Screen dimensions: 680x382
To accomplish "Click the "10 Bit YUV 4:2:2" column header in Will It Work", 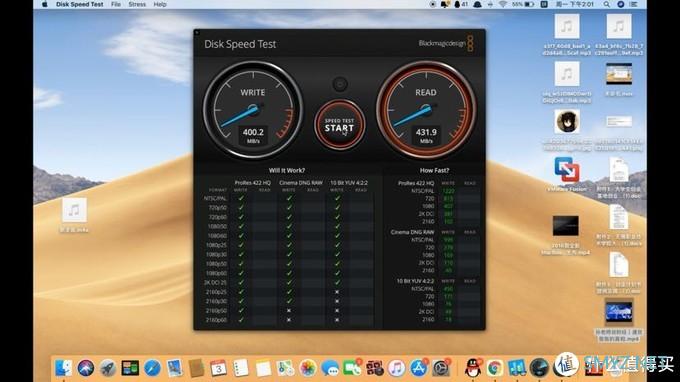I will pyautogui.click(x=349, y=183).
